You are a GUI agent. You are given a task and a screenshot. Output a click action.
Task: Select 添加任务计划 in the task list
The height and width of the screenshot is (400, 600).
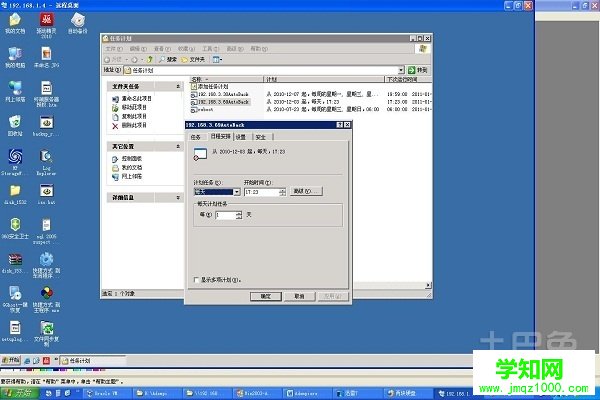[x=210, y=87]
